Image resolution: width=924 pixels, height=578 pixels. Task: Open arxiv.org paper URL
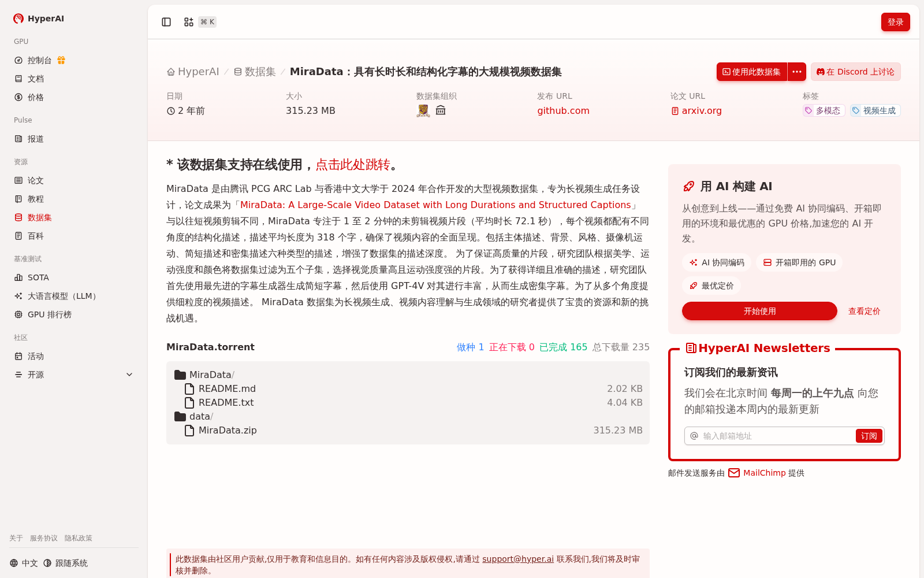[x=696, y=110]
